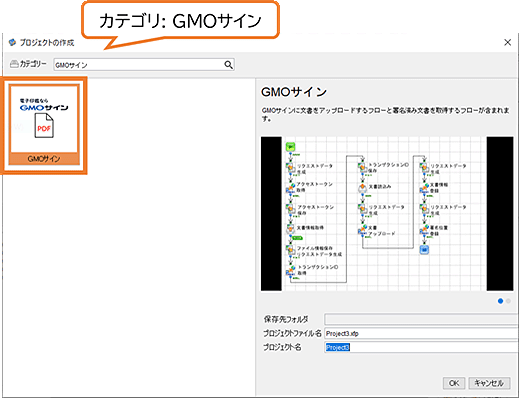This screenshot has width=519, height=398.
Task: Click the プロジェクトファイル名 input field
Action: (x=421, y=333)
